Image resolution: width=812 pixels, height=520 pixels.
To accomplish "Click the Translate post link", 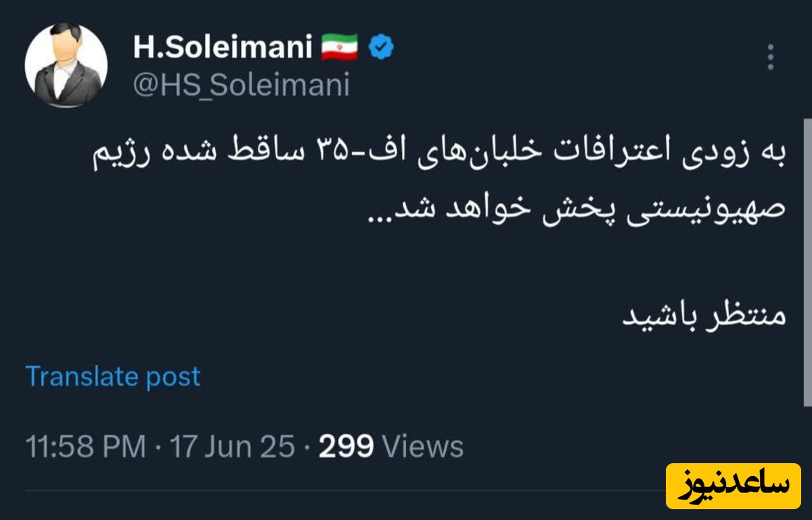I will (113, 376).
